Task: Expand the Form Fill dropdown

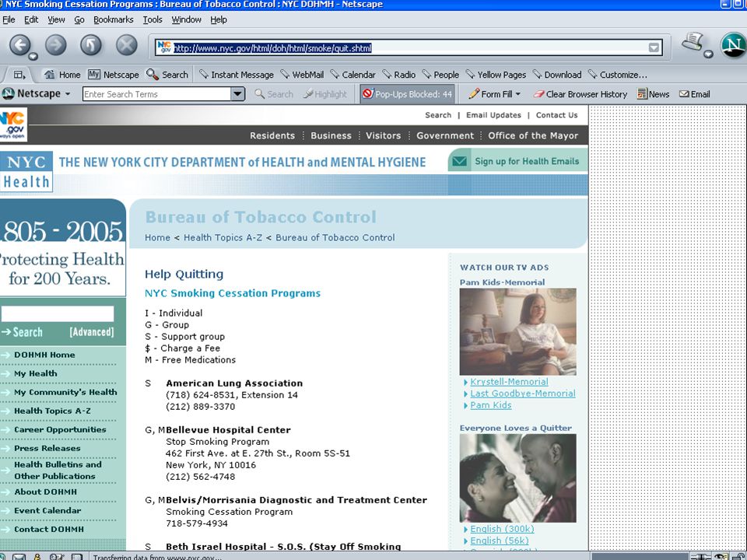Action: 518,94
